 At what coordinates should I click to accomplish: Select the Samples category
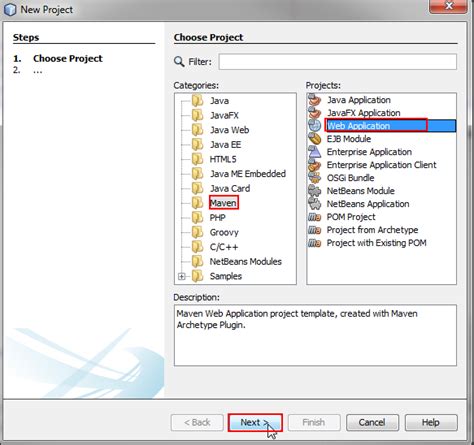(x=226, y=276)
